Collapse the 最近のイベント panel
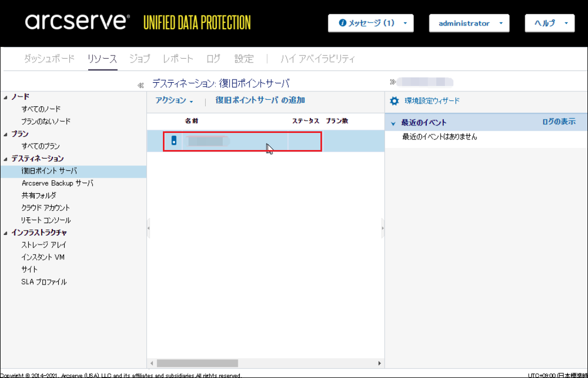The width and height of the screenshot is (588, 378). (393, 123)
